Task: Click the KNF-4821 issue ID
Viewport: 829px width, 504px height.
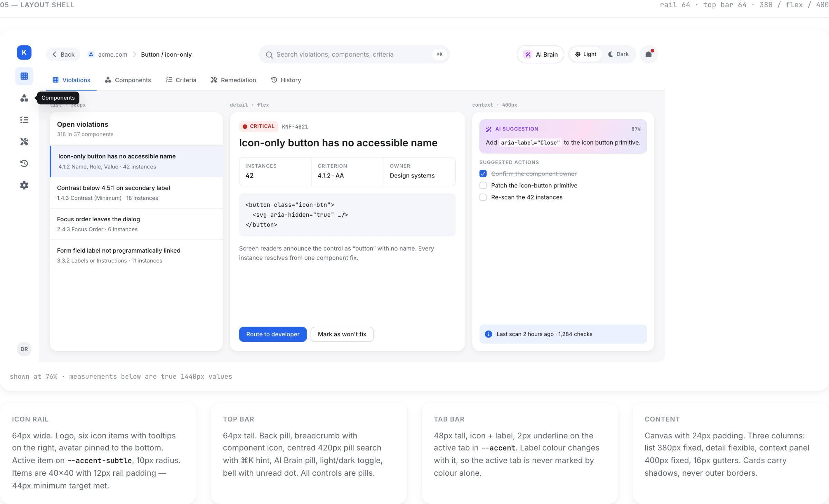Action: tap(295, 127)
